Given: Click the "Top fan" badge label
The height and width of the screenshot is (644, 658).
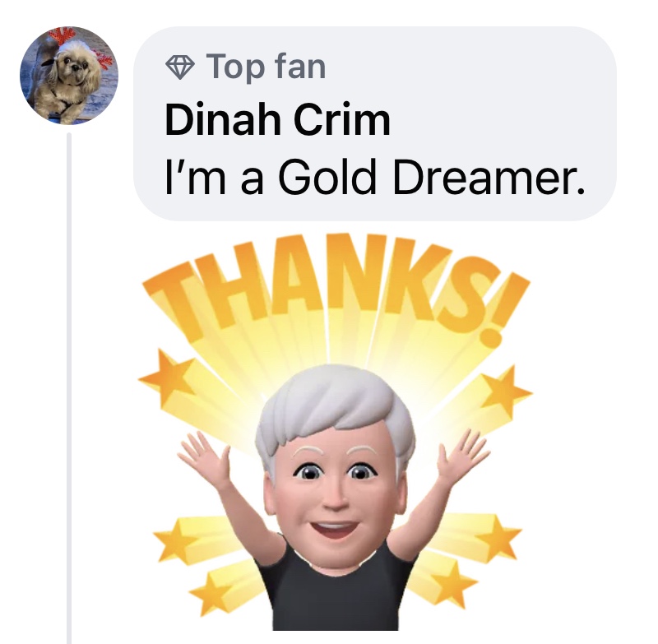Looking at the screenshot, I should pos(266,67).
